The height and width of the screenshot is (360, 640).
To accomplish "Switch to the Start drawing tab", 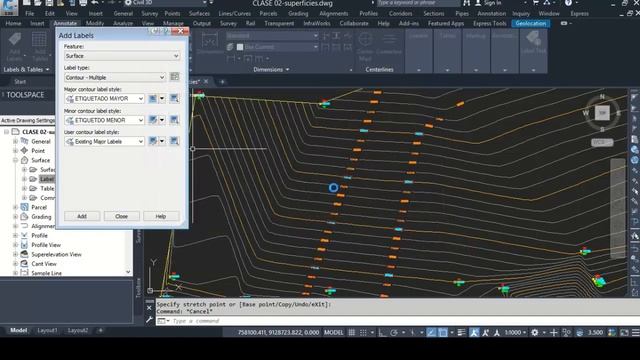I will (x=20, y=82).
